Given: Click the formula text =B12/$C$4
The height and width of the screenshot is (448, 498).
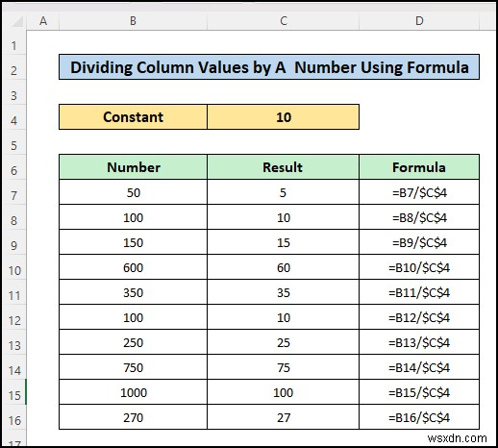Looking at the screenshot, I should pyautogui.click(x=419, y=317).
